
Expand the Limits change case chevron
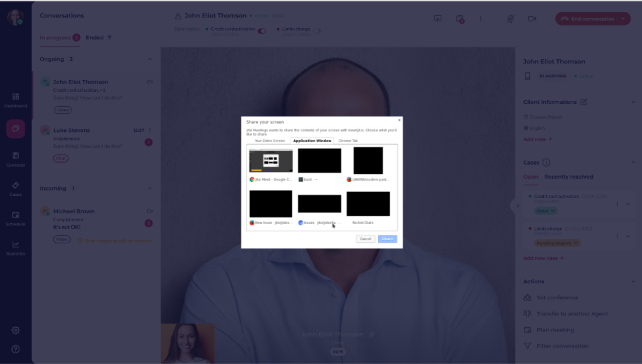click(628, 236)
